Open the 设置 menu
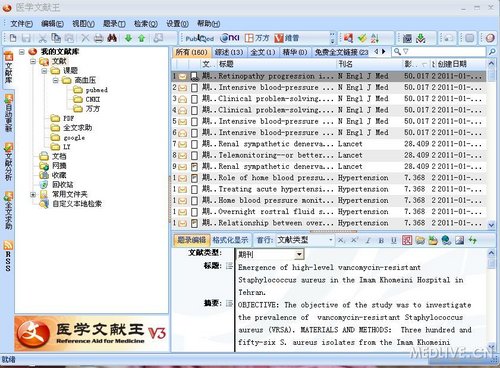This screenshot has width=500, height=368. pyautogui.click(x=177, y=24)
